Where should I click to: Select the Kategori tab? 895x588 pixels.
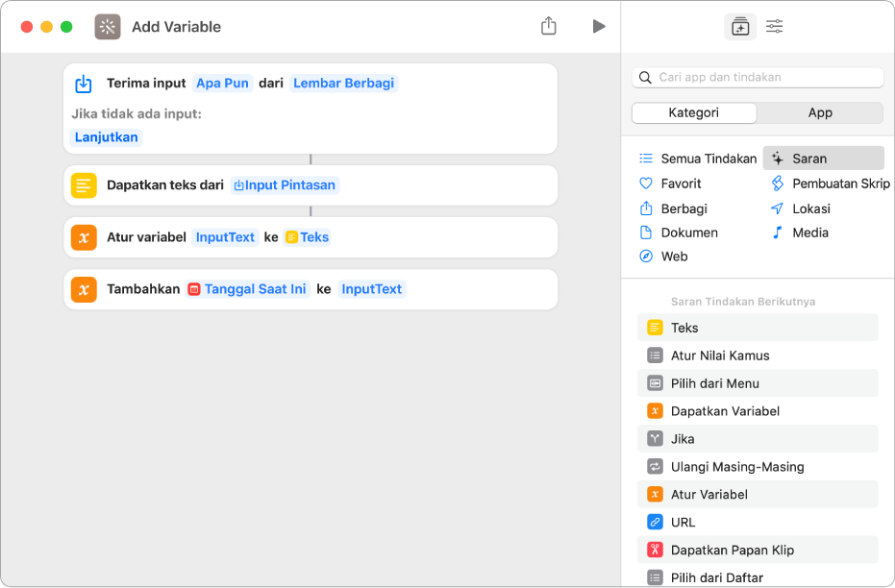[x=693, y=112]
